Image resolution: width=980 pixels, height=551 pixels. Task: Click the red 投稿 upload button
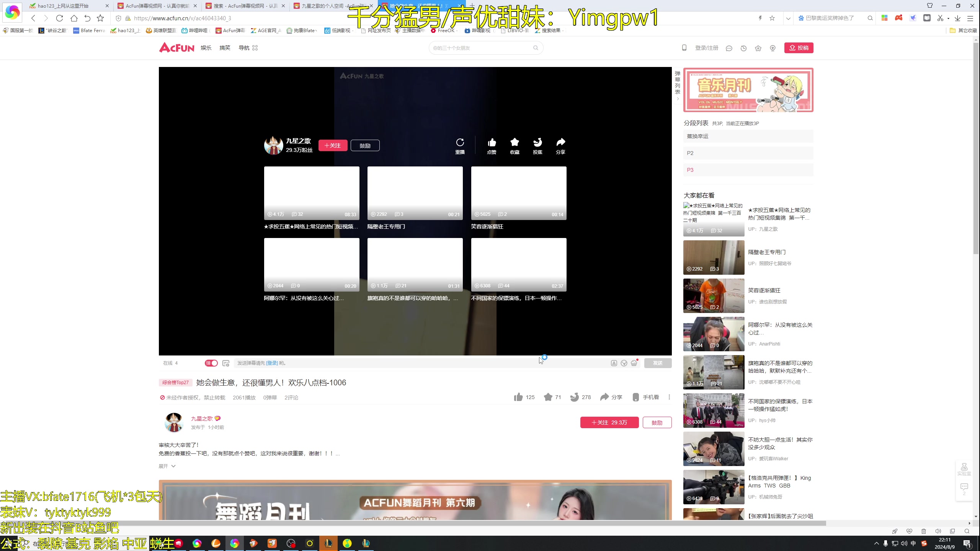pos(799,48)
